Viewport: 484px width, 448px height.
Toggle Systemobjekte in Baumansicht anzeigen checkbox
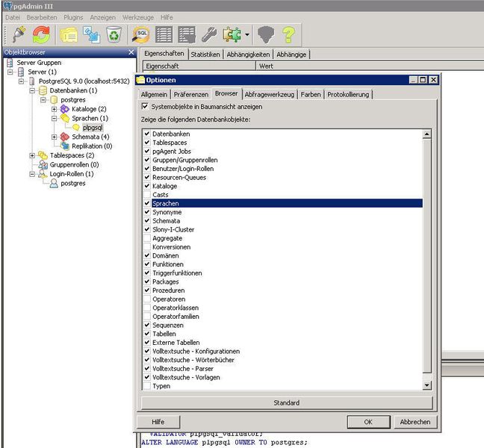[145, 107]
